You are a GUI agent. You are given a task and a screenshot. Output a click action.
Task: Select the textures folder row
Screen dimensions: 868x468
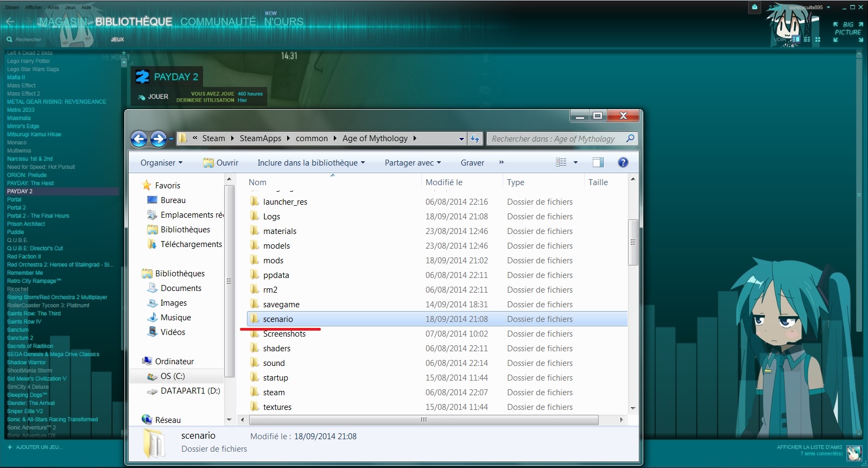[x=437, y=407]
